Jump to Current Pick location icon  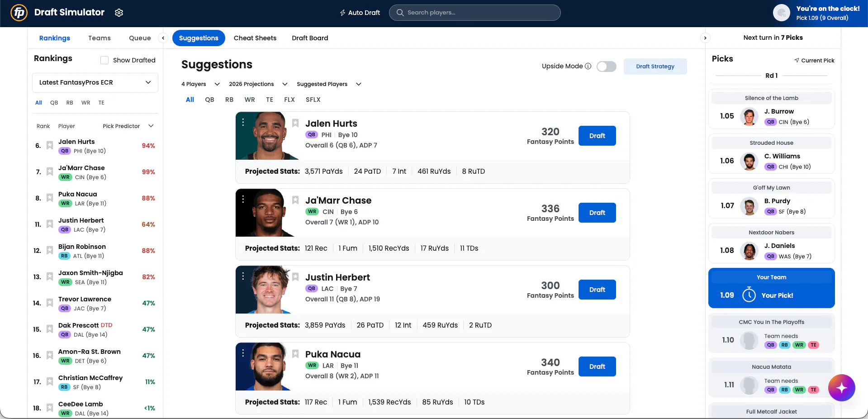point(797,60)
